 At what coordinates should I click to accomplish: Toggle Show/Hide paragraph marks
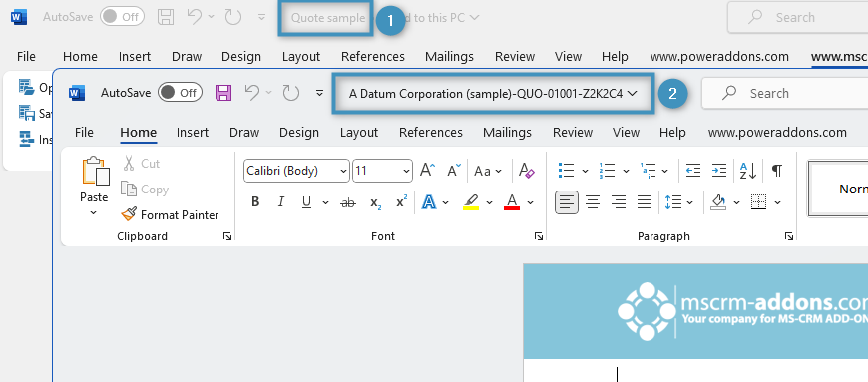click(x=777, y=170)
